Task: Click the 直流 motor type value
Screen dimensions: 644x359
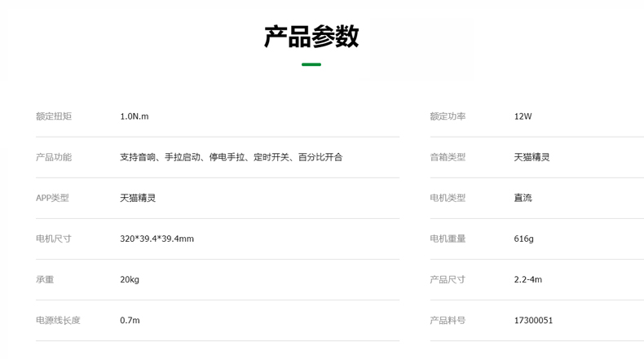Action: 523,198
